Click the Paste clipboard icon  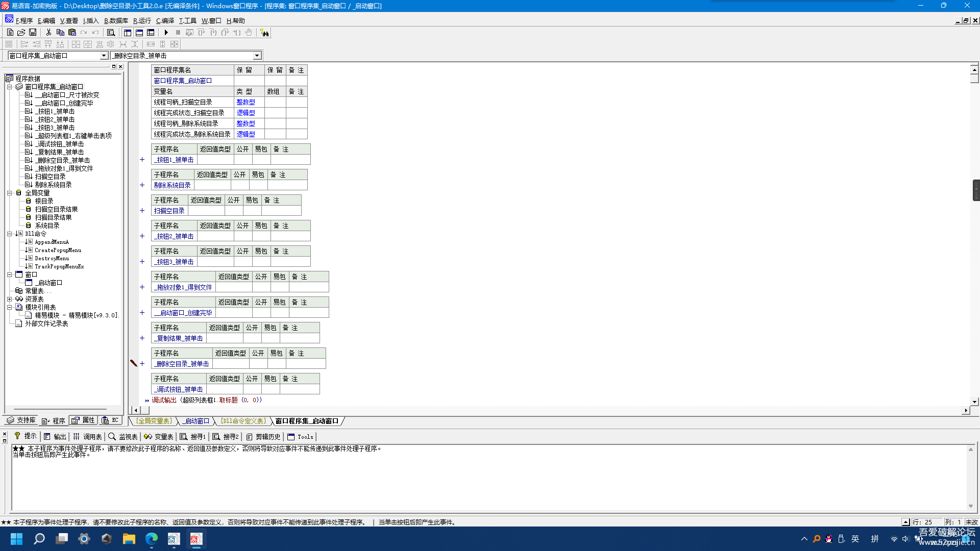[72, 33]
